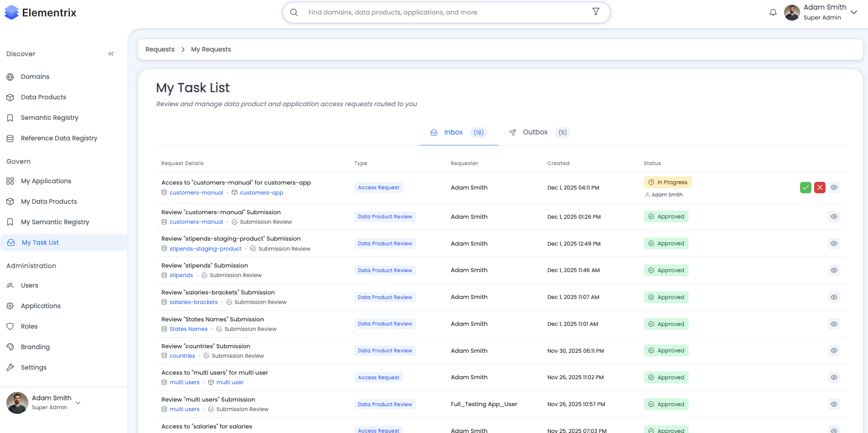
Task: Go to Branding in Administration
Action: pyautogui.click(x=35, y=347)
